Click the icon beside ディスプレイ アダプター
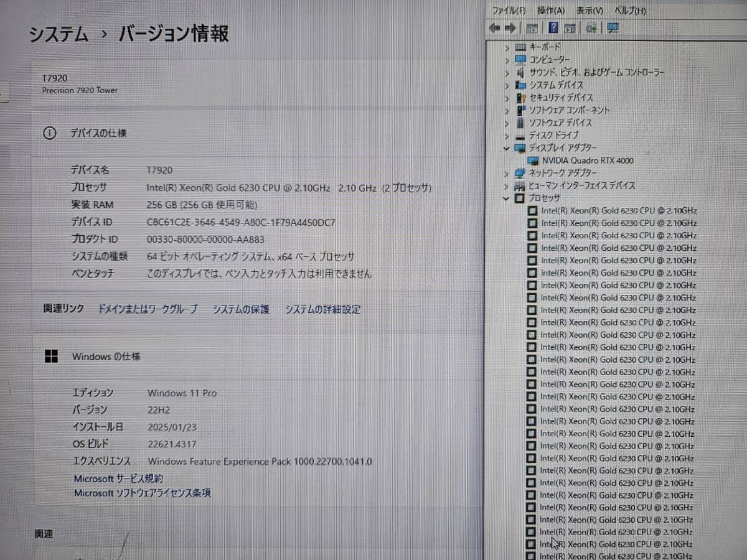The width and height of the screenshot is (747, 560). coord(520,148)
